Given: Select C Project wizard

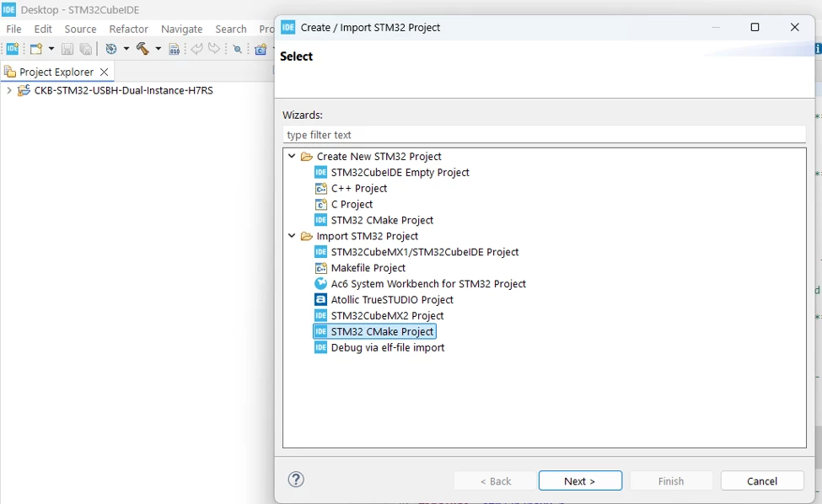Looking at the screenshot, I should click(352, 204).
